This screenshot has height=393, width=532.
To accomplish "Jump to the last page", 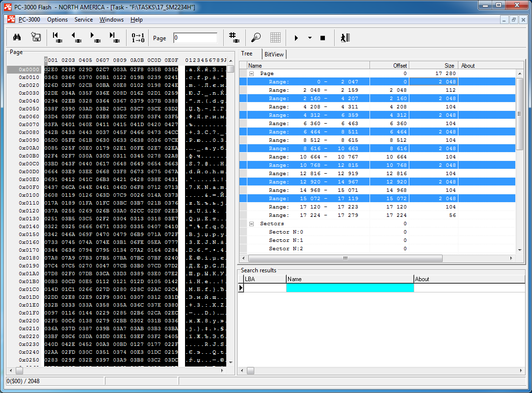I will coord(114,38).
